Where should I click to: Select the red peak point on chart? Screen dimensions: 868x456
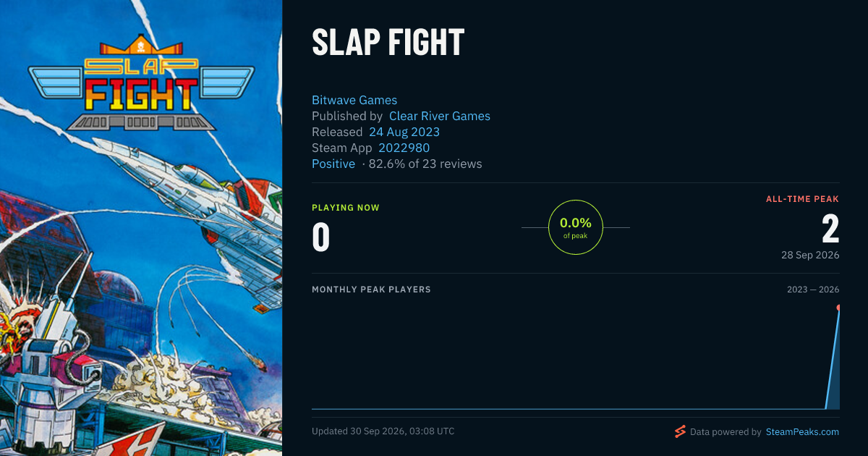pyautogui.click(x=839, y=308)
